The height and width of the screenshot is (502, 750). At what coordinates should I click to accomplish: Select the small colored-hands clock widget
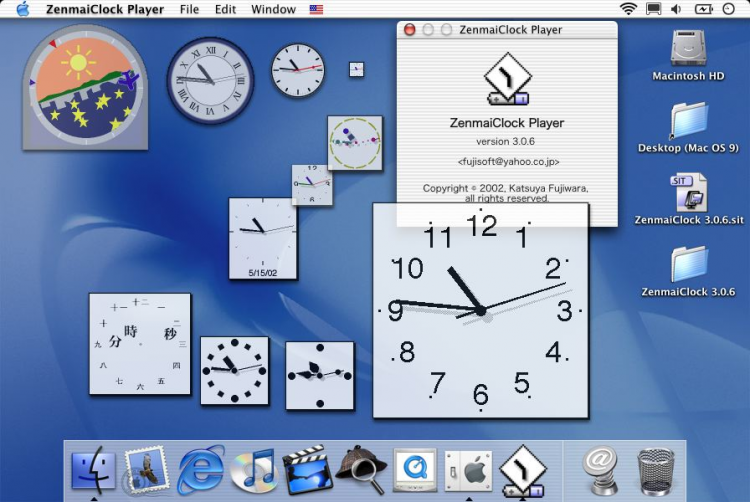312,184
